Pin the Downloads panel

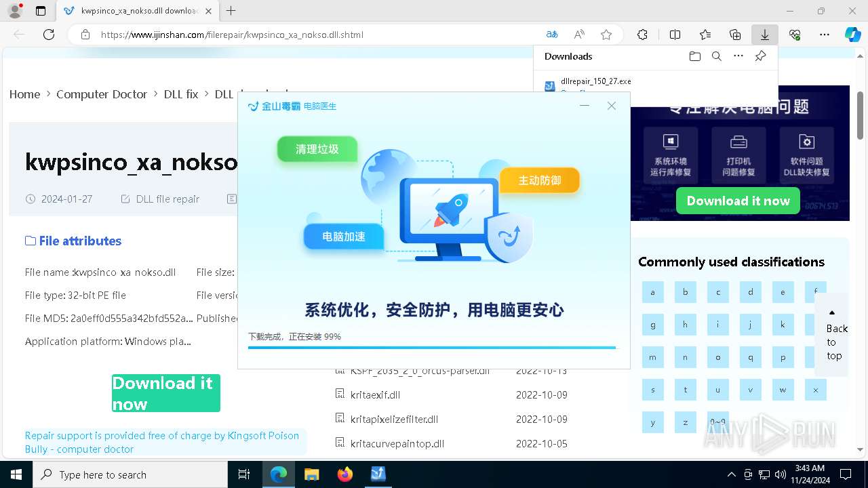(761, 56)
